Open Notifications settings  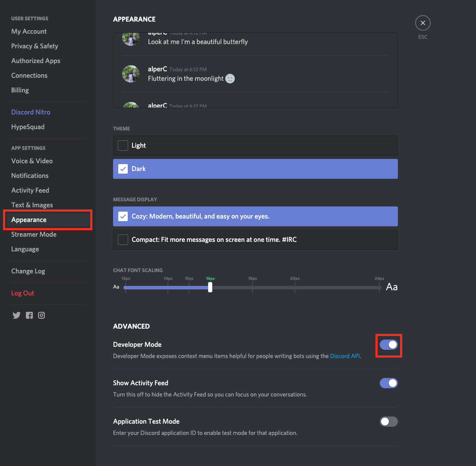click(30, 176)
